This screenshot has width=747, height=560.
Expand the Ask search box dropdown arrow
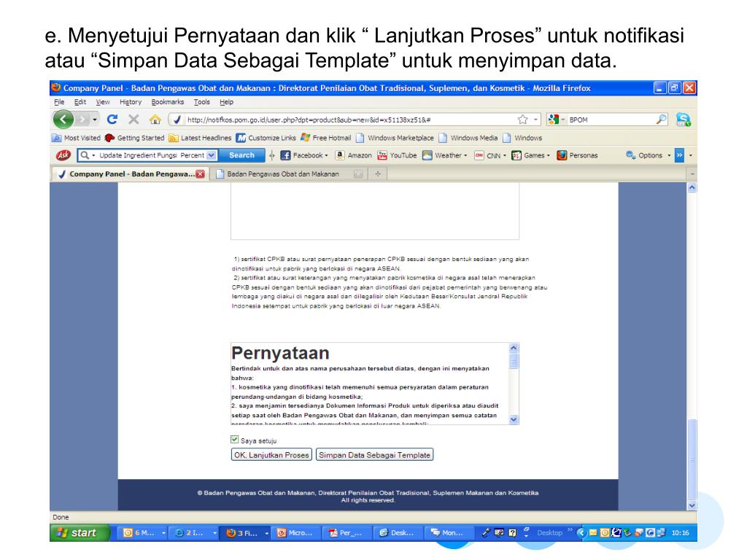click(x=212, y=155)
